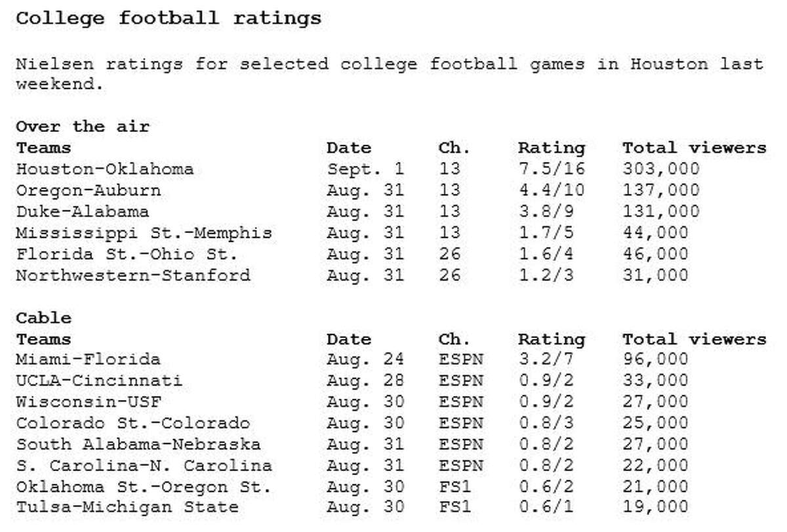Image resolution: width=787 pixels, height=532 pixels.
Task: Click the 'Total viewers' header under Cable
Action: (x=695, y=339)
